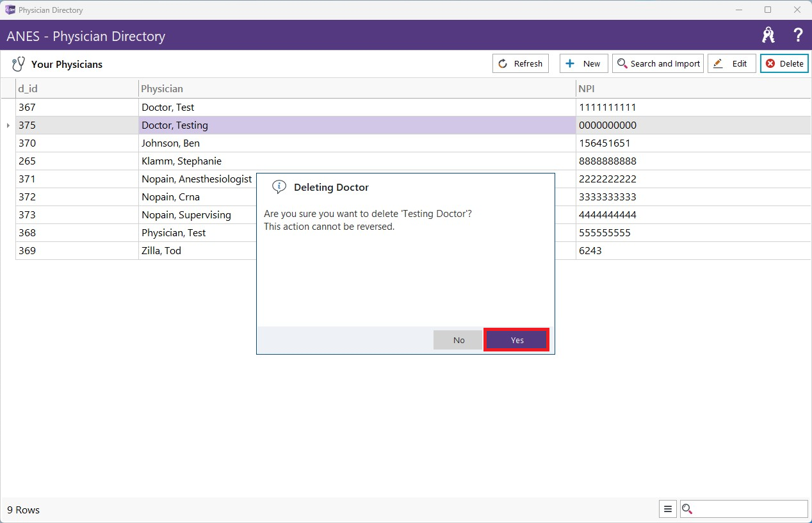Click d_id cell 373
812x523 pixels.
(x=77, y=215)
